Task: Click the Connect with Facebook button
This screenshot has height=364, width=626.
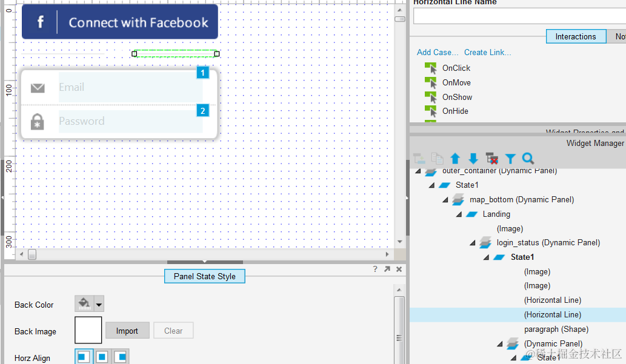Action: (120, 22)
